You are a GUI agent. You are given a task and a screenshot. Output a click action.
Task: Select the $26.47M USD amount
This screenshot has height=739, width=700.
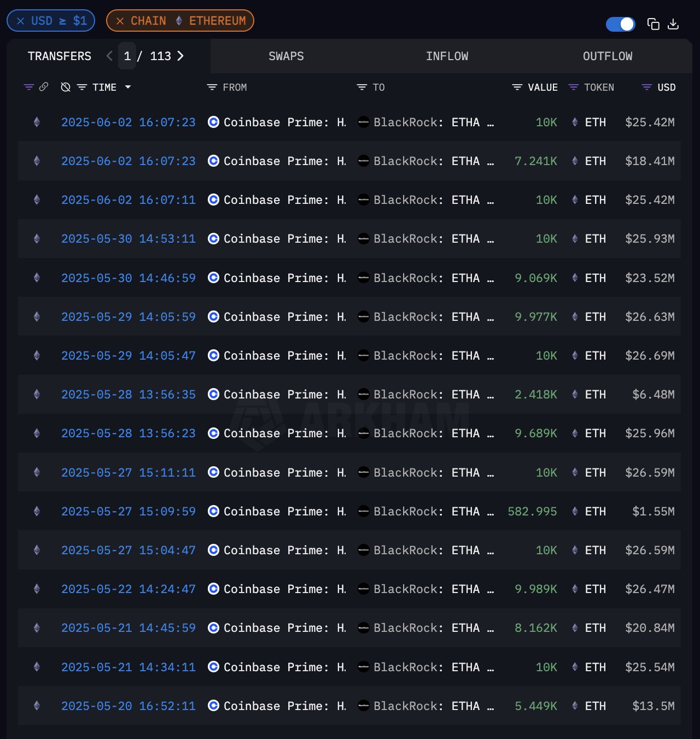click(650, 589)
